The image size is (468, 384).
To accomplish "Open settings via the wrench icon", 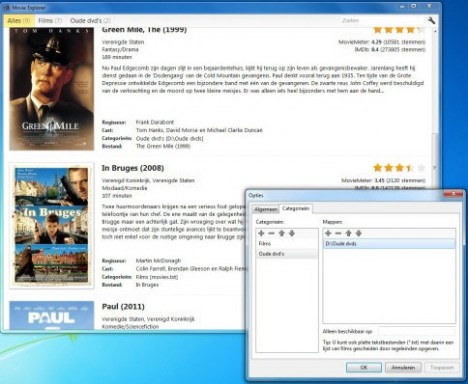I will pyautogui.click(x=431, y=21).
